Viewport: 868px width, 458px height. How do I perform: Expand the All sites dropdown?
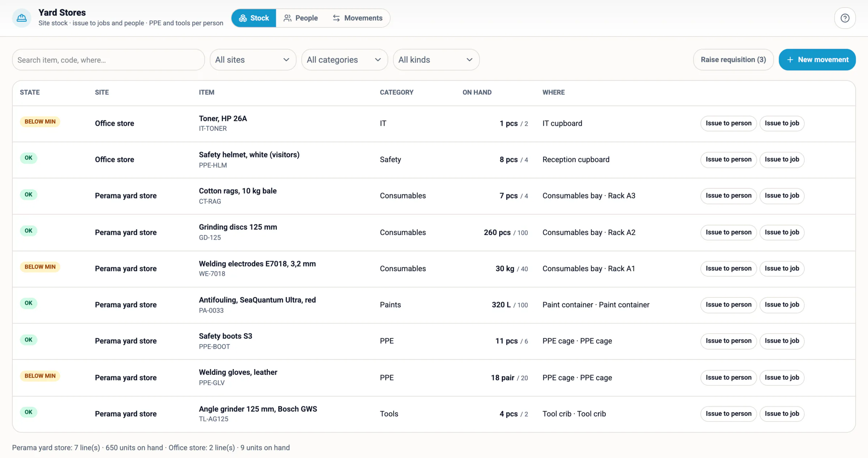pos(253,60)
